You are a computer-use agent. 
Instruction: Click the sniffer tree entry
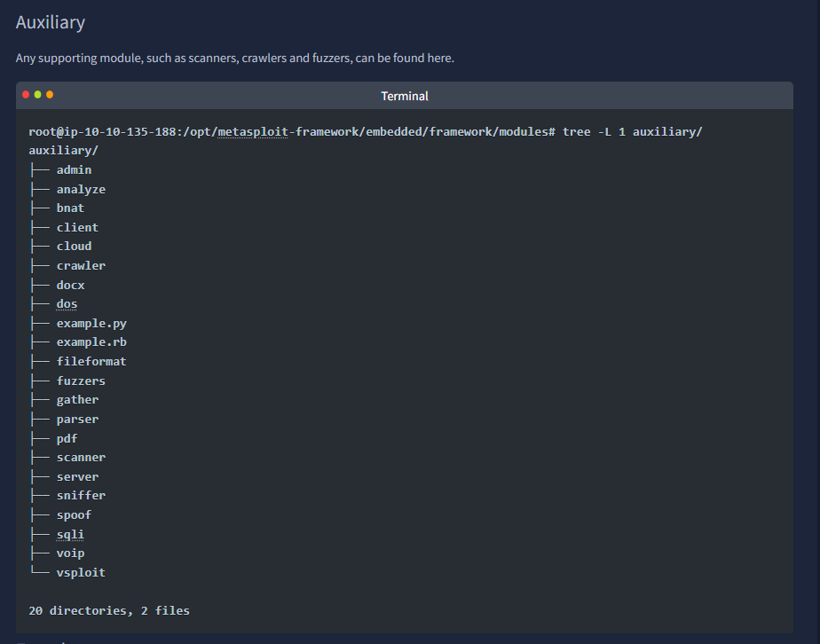point(81,496)
